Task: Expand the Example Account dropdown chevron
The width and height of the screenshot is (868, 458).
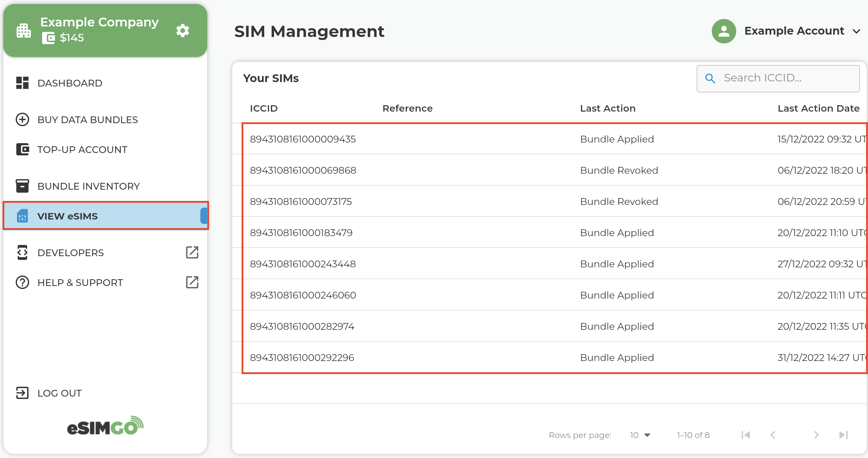Action: click(x=856, y=31)
